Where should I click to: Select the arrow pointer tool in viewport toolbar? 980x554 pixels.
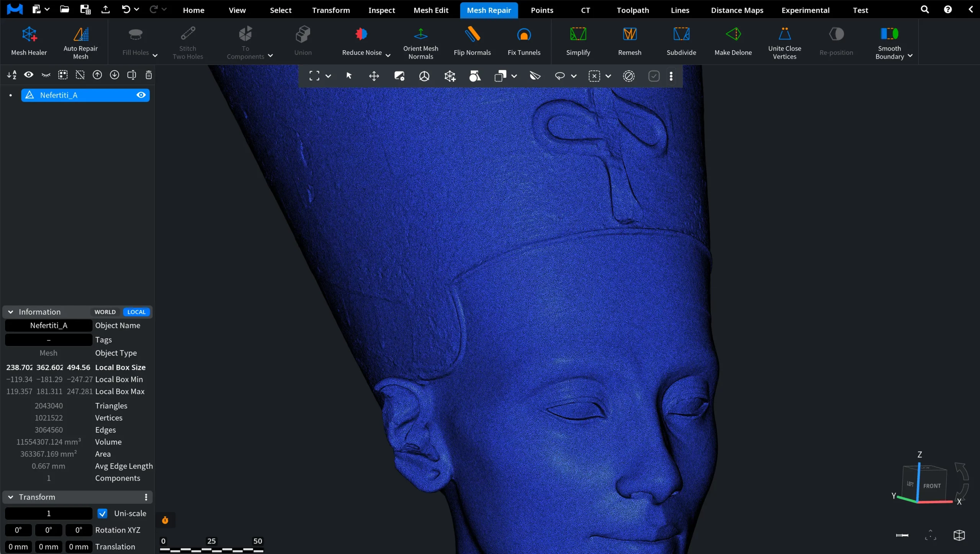pos(349,76)
